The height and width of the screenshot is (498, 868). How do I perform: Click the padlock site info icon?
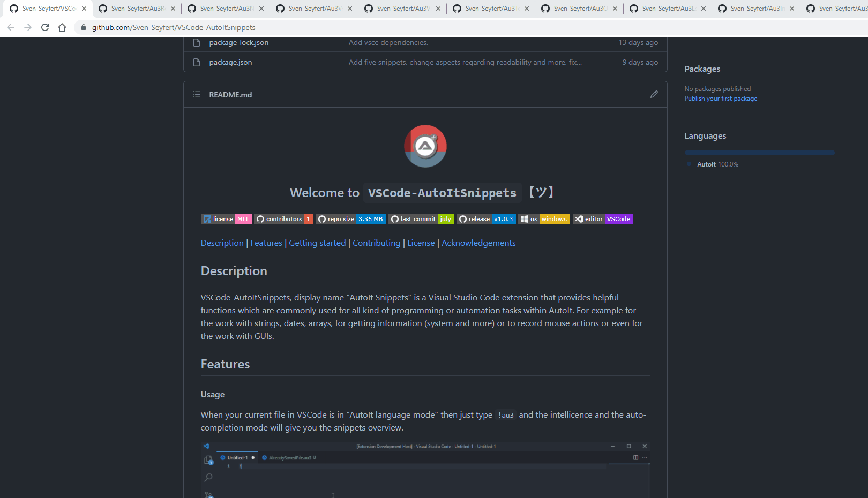click(83, 27)
